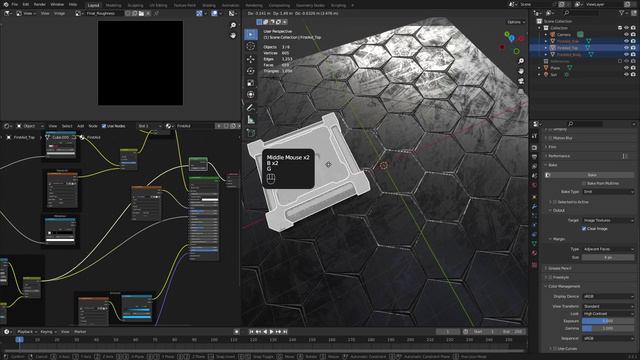Select the Scale tool in viewport toolbar
Screen dimensions: 640x360
[251, 83]
